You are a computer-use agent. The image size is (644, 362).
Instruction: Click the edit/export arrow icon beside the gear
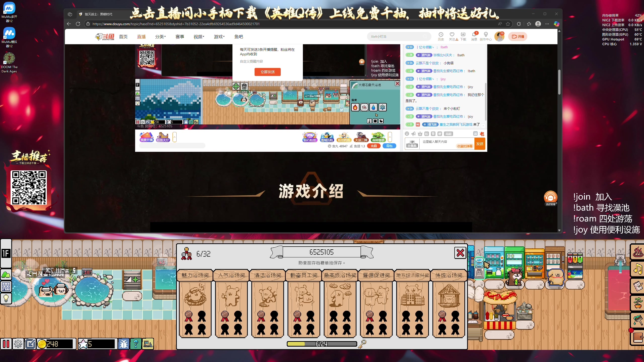pyautogui.click(x=30, y=344)
